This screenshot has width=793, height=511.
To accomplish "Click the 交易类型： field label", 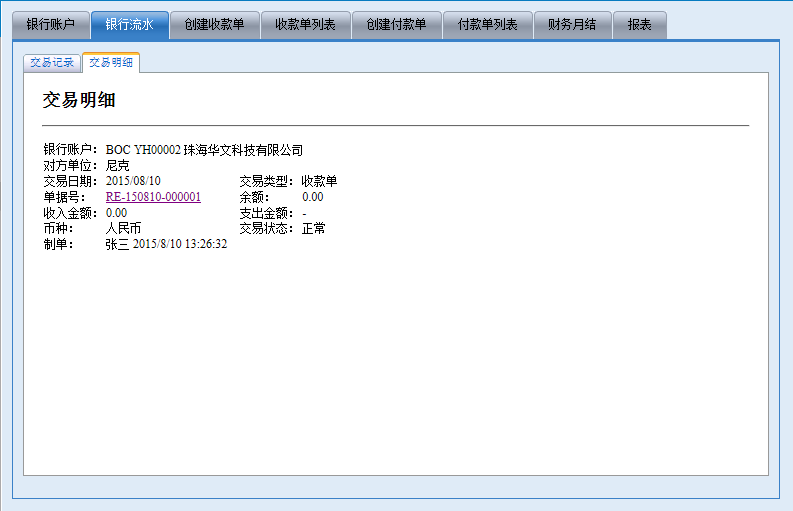I will [267, 181].
